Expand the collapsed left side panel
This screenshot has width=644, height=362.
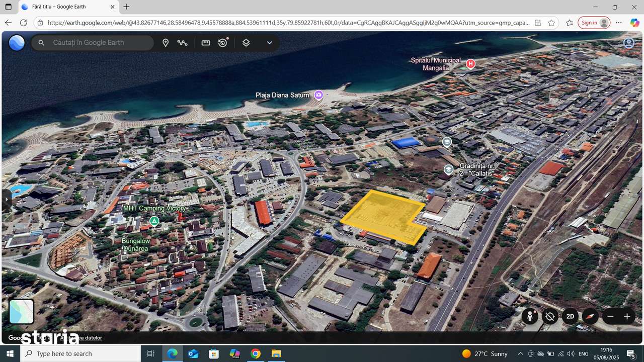[x=6, y=199]
